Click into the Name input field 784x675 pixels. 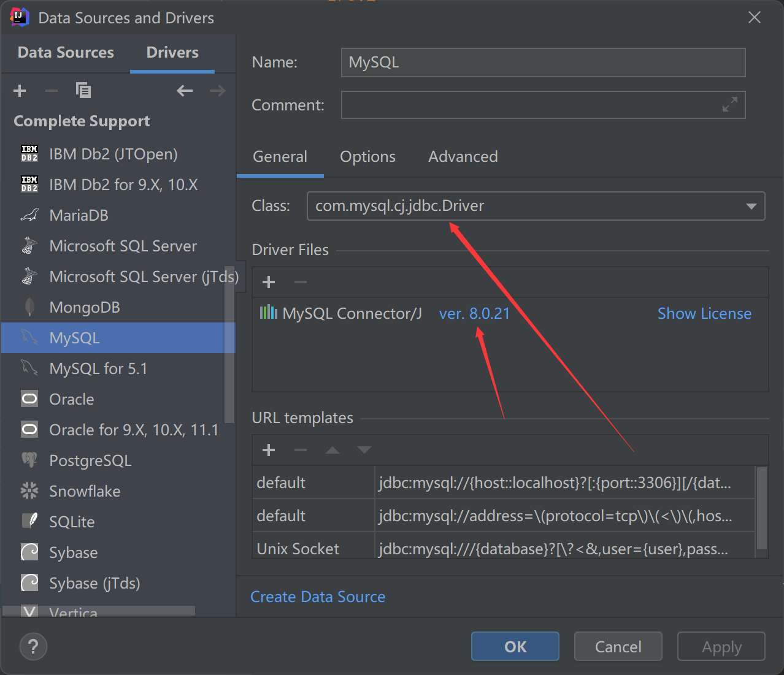point(543,62)
